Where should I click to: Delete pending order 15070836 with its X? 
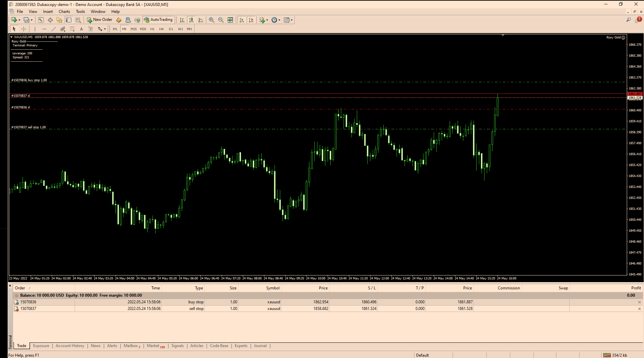tap(639, 302)
